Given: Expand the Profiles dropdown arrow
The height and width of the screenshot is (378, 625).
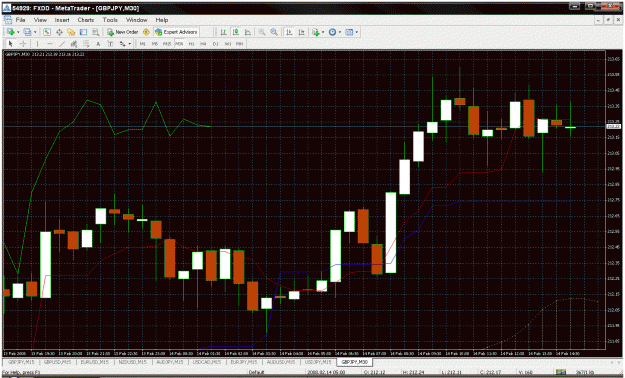Looking at the screenshot, I should (x=35, y=32).
